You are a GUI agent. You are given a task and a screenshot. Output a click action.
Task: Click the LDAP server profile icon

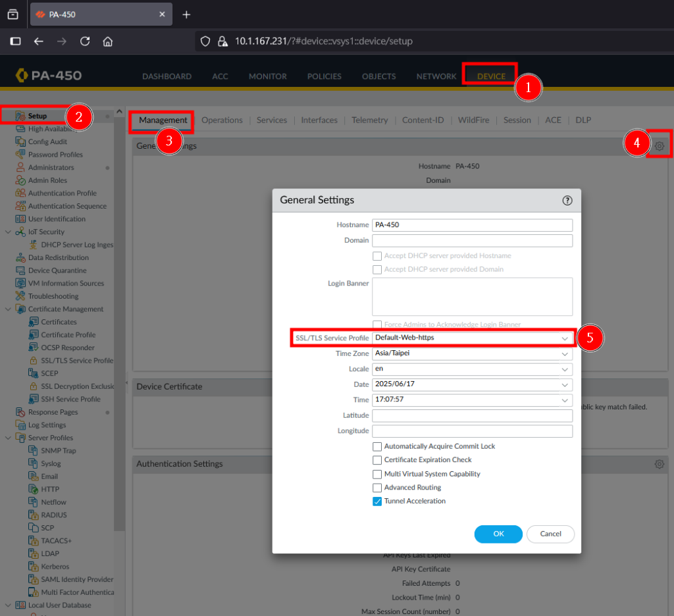tap(33, 553)
